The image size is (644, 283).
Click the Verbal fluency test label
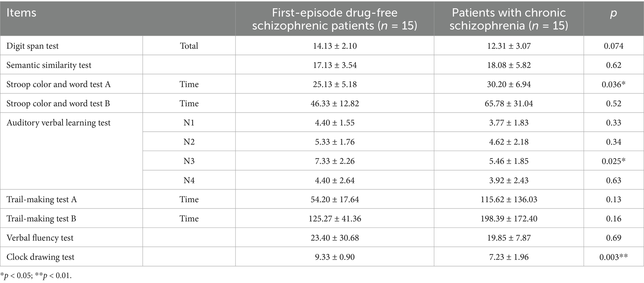point(40,238)
